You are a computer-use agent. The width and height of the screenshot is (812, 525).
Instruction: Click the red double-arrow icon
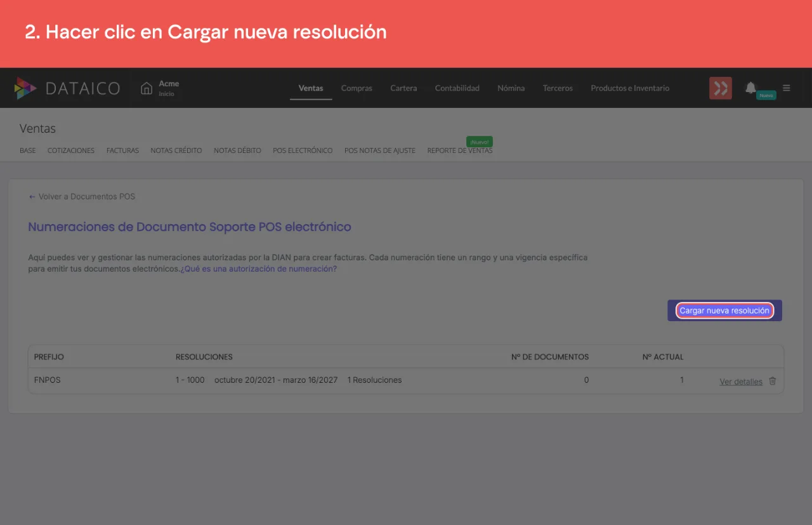pyautogui.click(x=721, y=88)
